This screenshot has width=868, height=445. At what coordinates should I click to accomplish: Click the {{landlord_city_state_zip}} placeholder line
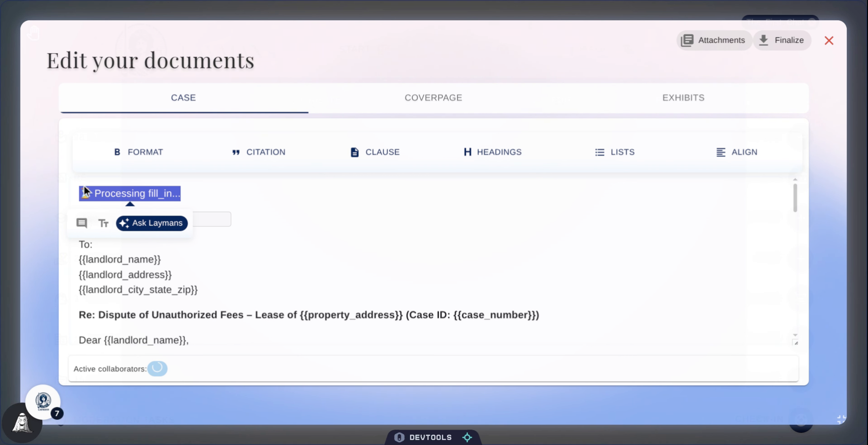[138, 290]
